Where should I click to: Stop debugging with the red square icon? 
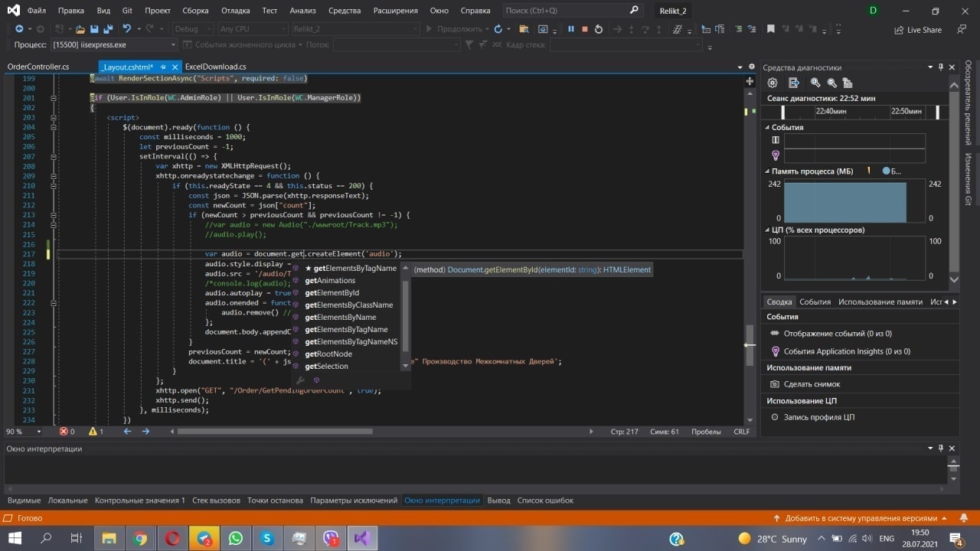tap(584, 29)
